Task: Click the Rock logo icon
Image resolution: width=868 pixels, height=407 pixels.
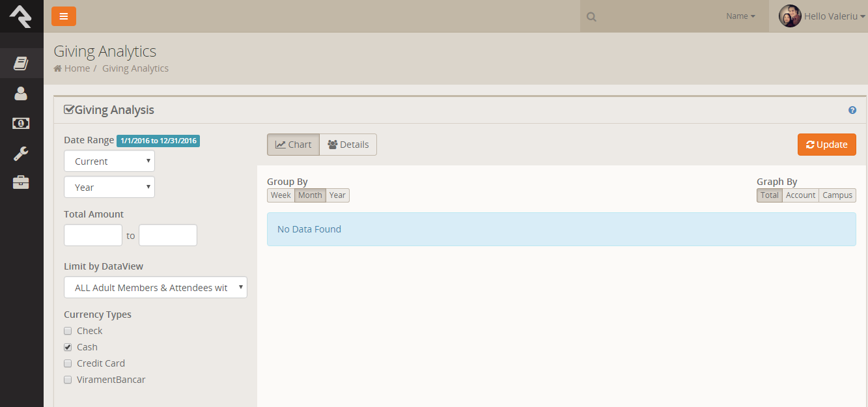Action: tap(21, 16)
